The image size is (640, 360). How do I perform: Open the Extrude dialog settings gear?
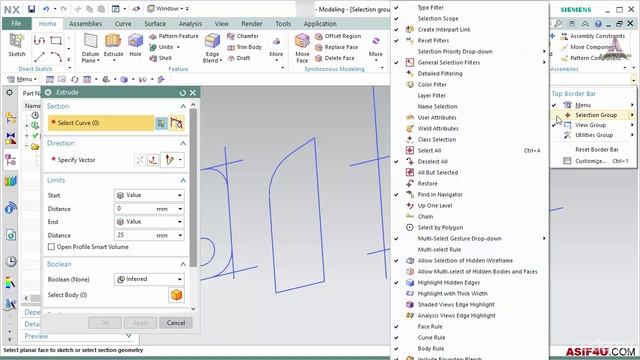[48, 93]
